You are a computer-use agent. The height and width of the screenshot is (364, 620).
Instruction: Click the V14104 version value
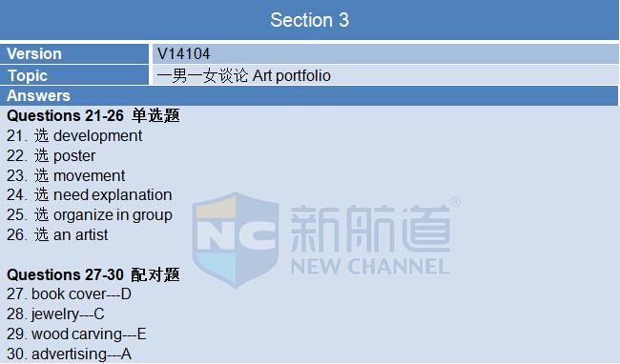tap(183, 53)
